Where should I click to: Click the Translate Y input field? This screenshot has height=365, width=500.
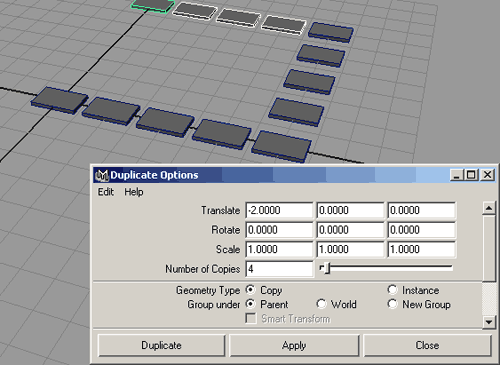[350, 210]
